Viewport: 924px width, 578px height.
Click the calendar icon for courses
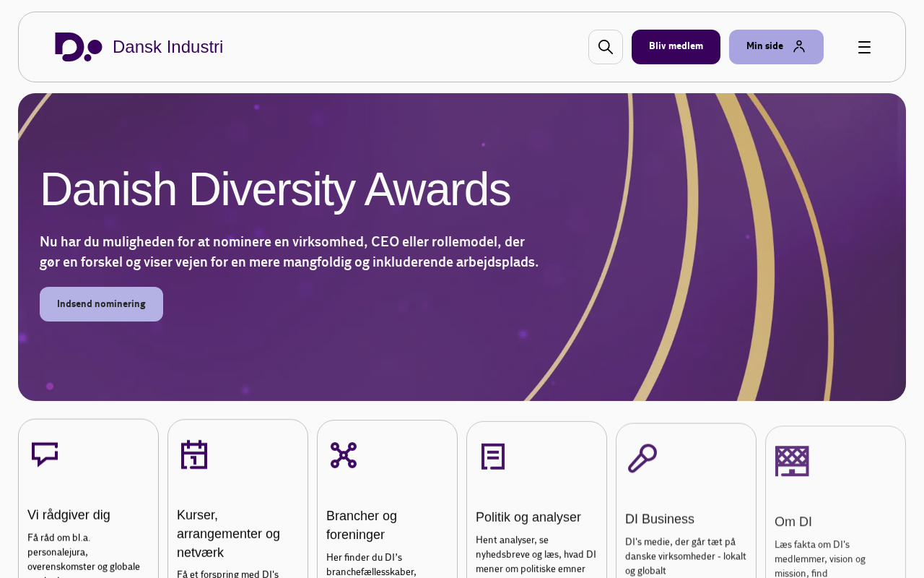[x=194, y=454]
